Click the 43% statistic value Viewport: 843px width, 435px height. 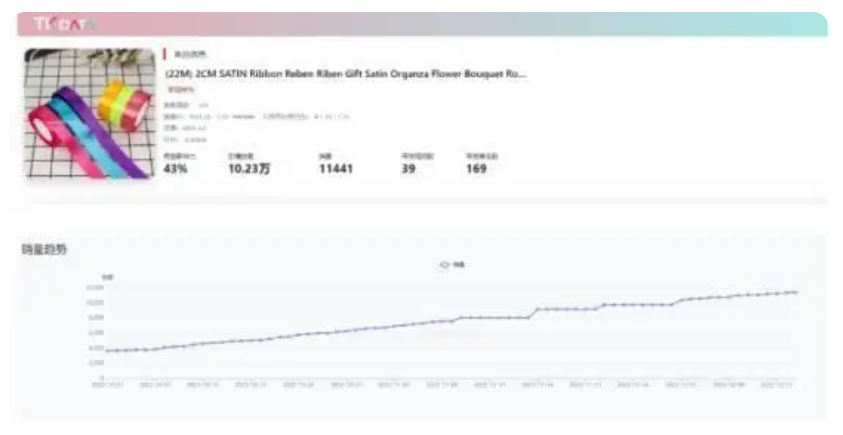175,169
